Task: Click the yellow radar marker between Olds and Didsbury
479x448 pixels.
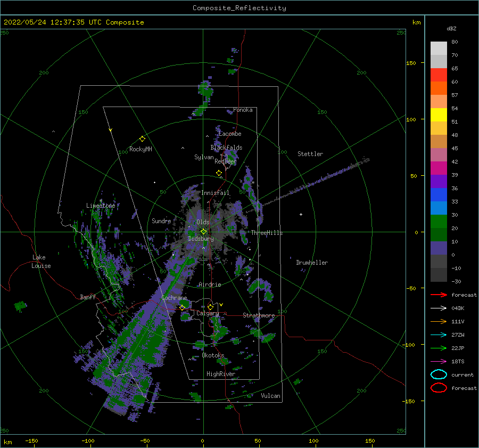Action: click(203, 232)
